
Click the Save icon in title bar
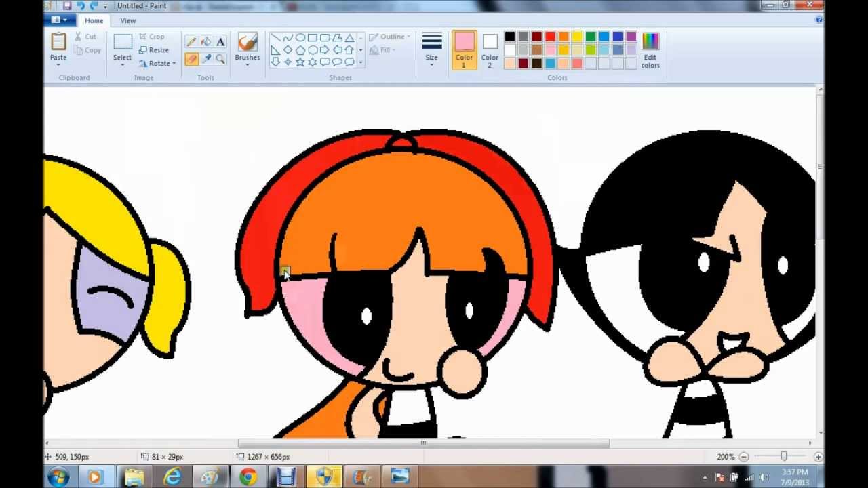66,6
